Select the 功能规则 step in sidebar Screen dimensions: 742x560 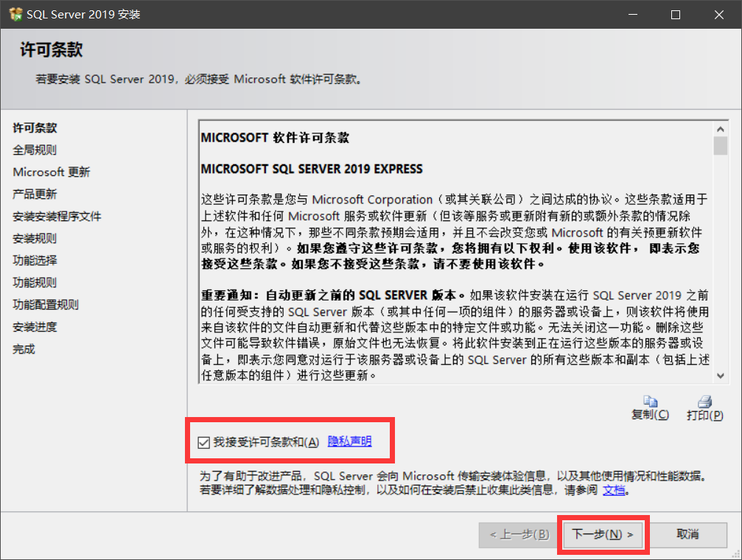click(x=35, y=283)
